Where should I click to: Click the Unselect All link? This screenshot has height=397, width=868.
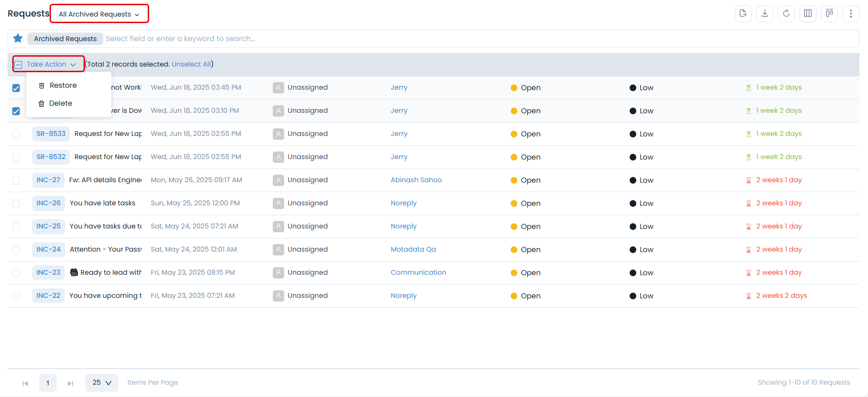click(x=191, y=64)
